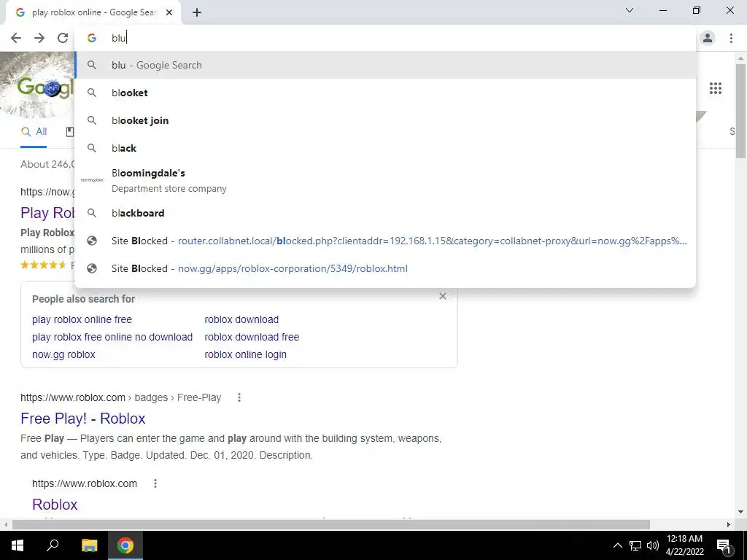Open a new browser tab
Image resolution: width=747 pixels, height=560 pixels.
coord(197,13)
